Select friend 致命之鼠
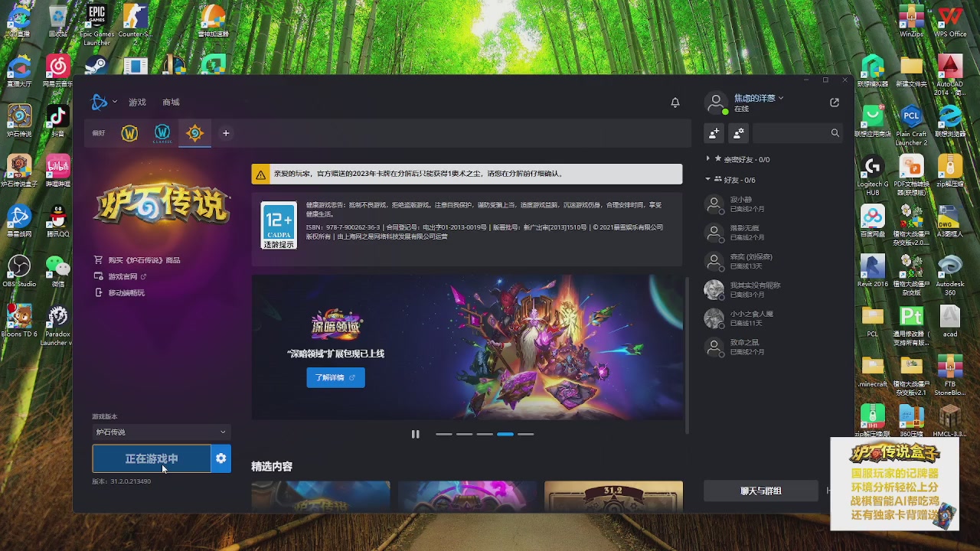The width and height of the screenshot is (980, 551). 773,347
